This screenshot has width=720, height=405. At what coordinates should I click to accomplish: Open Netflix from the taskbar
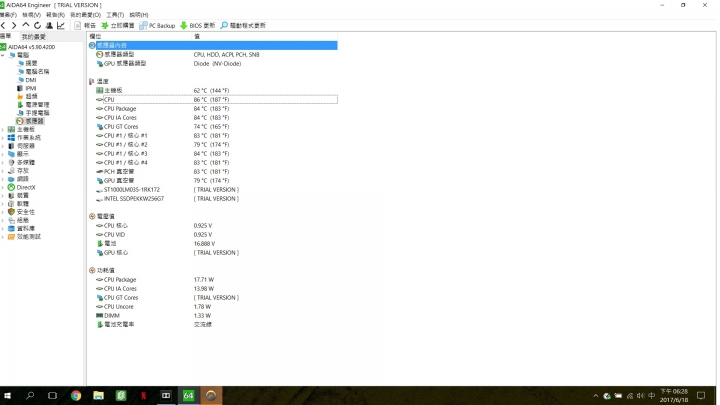pyautogui.click(x=143, y=395)
